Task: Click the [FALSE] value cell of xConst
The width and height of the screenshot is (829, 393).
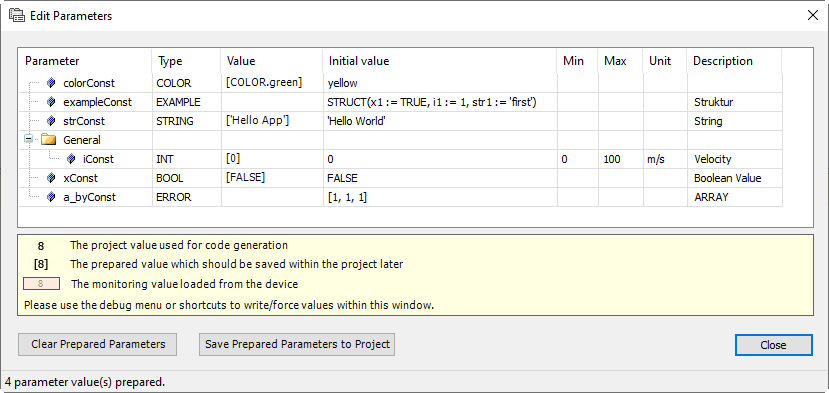Action: 272,178
